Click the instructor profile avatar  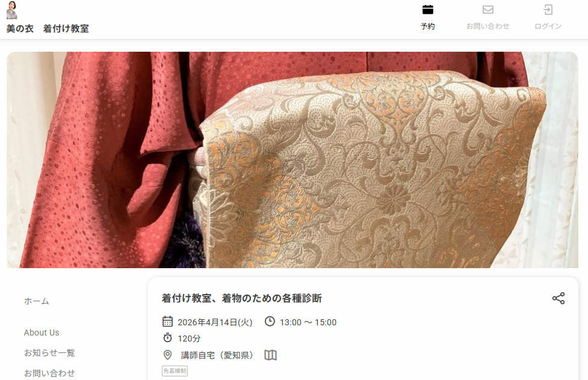point(12,10)
